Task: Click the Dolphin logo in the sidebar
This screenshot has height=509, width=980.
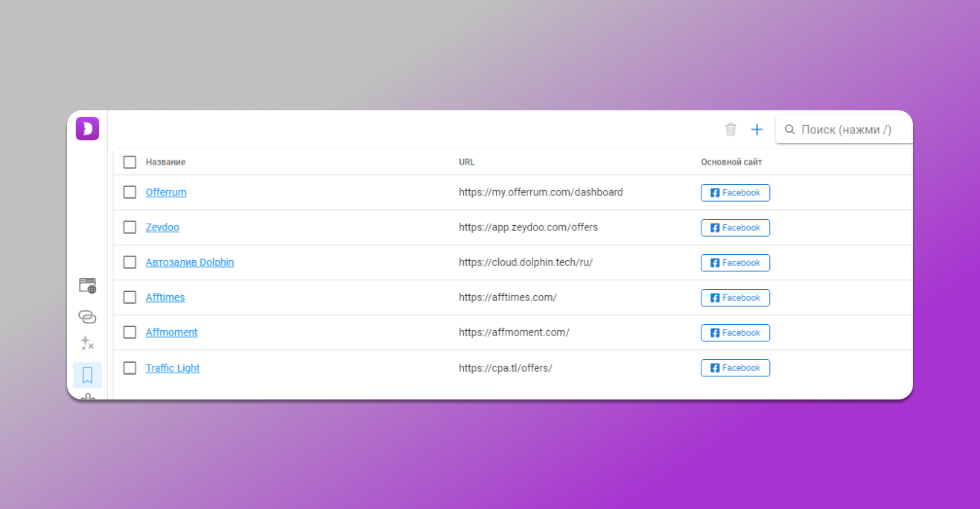Action: tap(87, 129)
